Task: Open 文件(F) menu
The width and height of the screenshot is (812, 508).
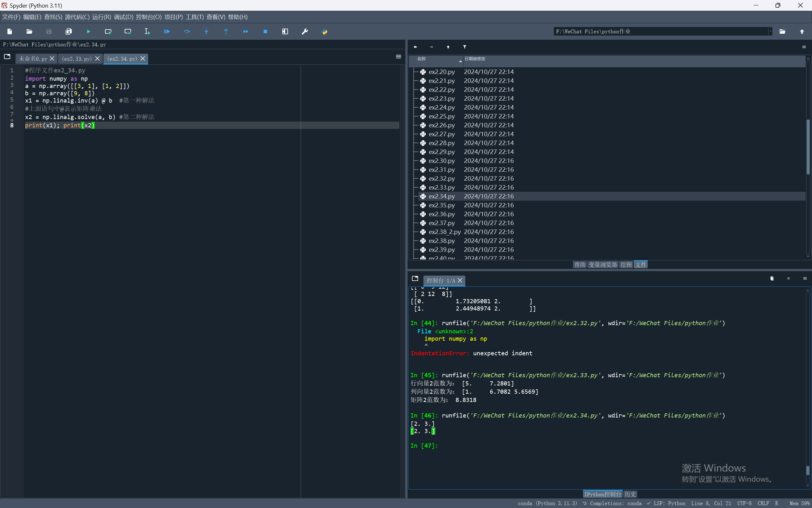Action: click(x=11, y=17)
